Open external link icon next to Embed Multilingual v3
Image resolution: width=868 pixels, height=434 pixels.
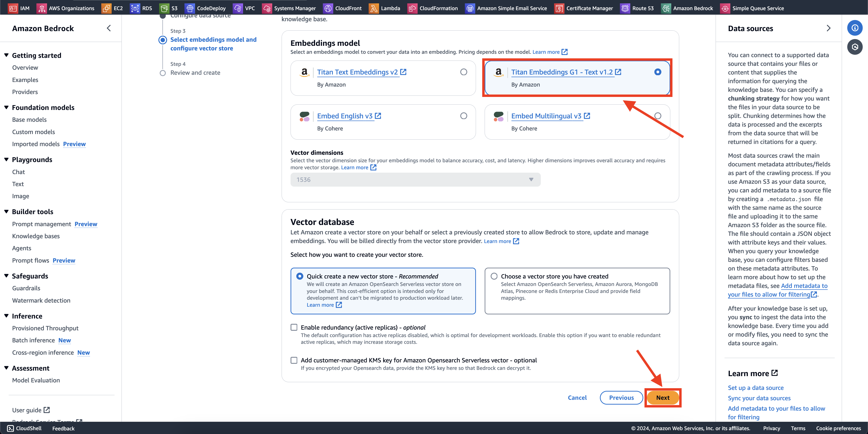[x=587, y=115]
